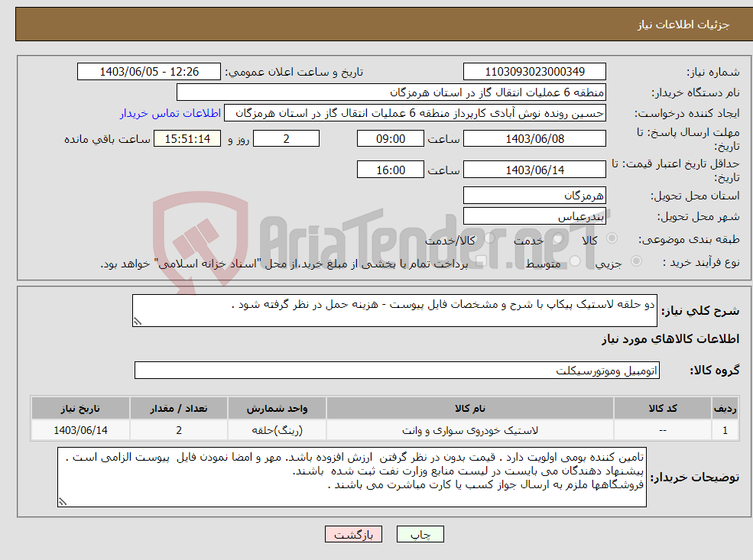Click the ردیف column header
753x560 pixels.
tap(725, 409)
